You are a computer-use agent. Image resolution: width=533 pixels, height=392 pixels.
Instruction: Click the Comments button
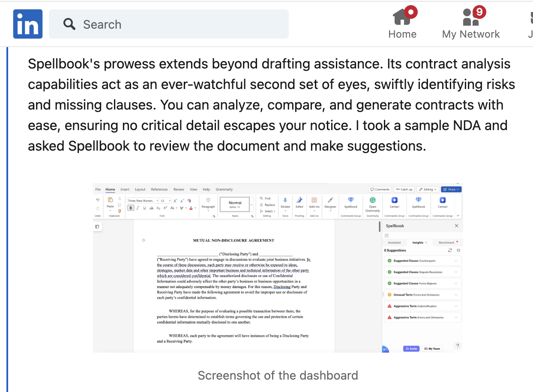380,189
